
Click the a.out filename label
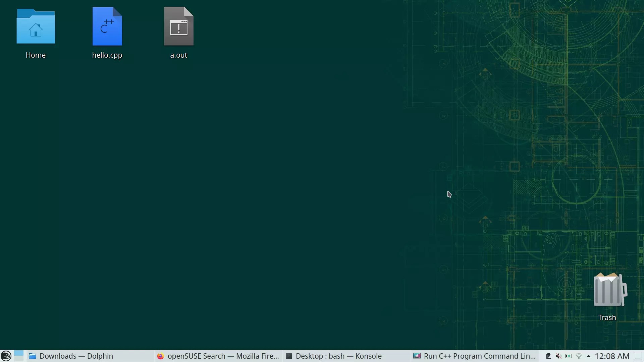point(178,55)
